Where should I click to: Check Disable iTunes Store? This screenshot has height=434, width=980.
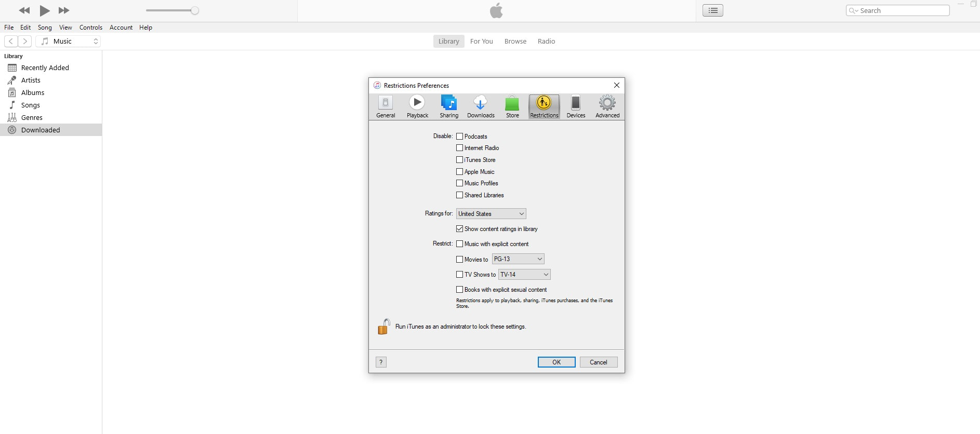459,160
